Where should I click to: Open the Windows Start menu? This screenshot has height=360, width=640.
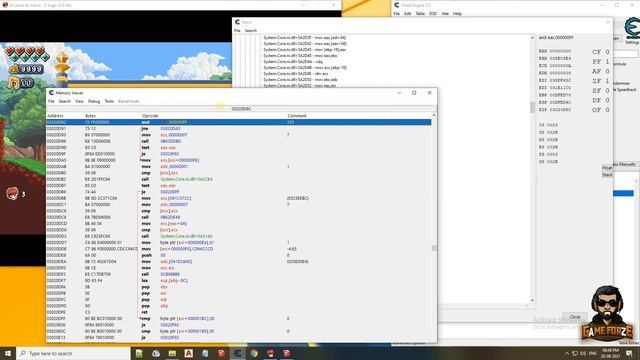(7, 353)
